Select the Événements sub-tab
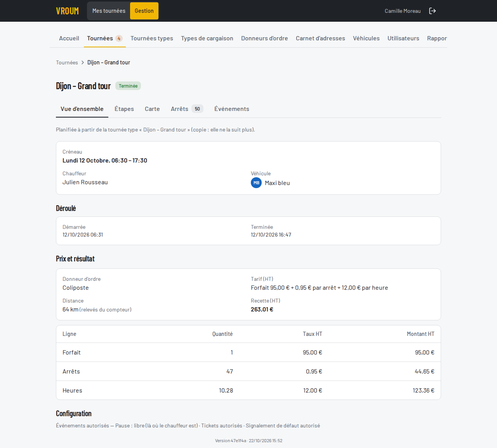Viewport: 497px width, 448px height. (x=232, y=109)
